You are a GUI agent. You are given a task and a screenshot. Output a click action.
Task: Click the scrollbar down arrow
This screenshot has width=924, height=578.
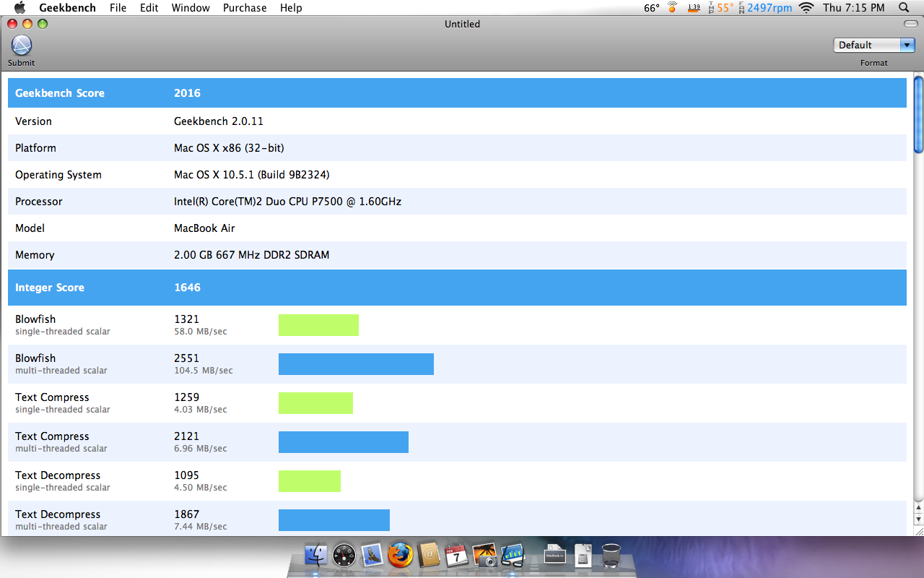(x=918, y=519)
